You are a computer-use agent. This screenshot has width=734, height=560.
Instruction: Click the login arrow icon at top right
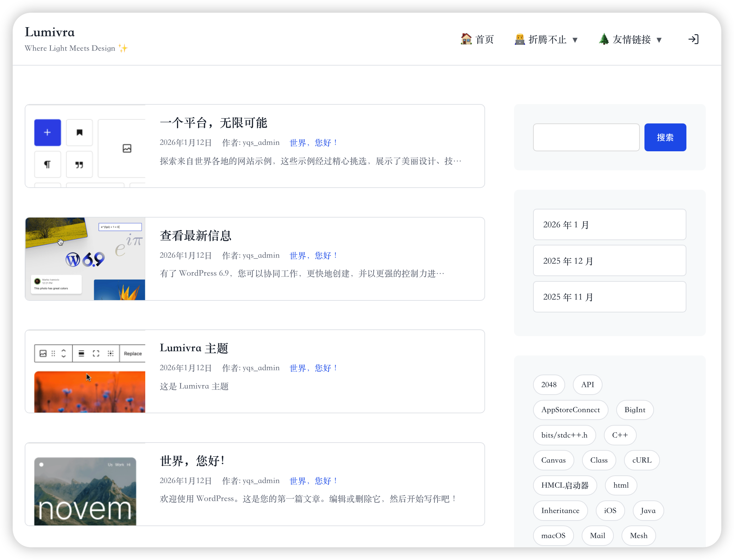[x=693, y=39]
